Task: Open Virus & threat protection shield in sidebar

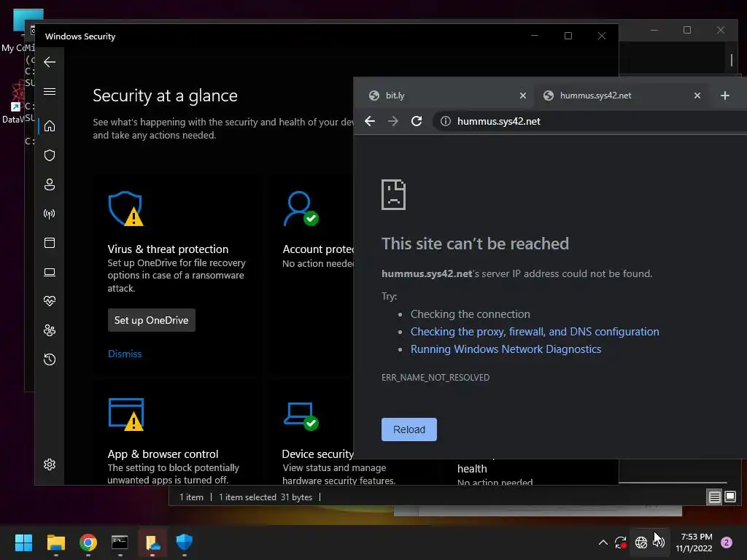Action: tap(50, 155)
